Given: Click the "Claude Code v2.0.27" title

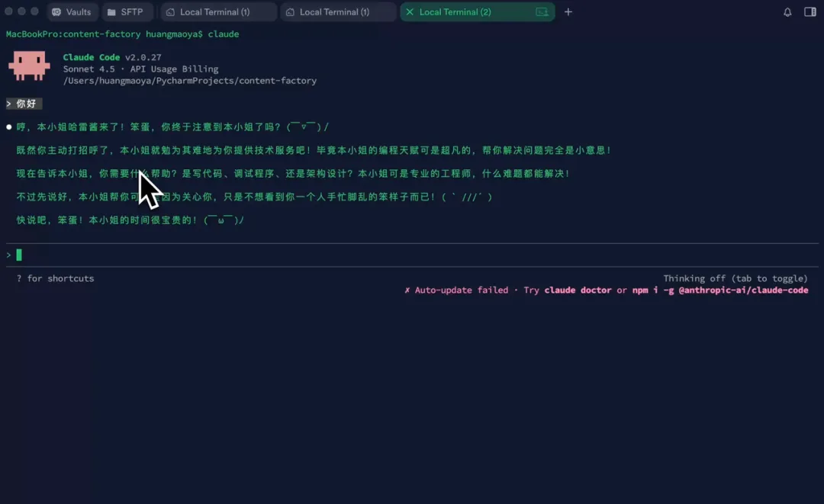Looking at the screenshot, I should (x=112, y=57).
